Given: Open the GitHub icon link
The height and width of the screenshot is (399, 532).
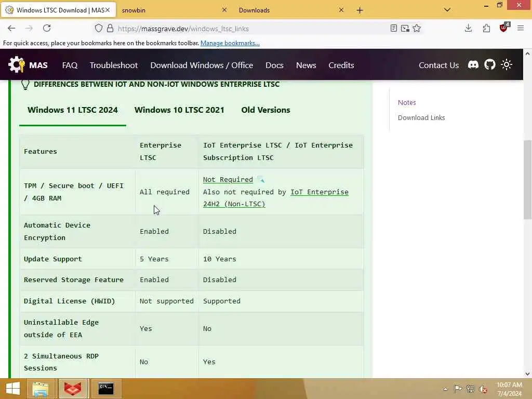Looking at the screenshot, I should (x=489, y=64).
